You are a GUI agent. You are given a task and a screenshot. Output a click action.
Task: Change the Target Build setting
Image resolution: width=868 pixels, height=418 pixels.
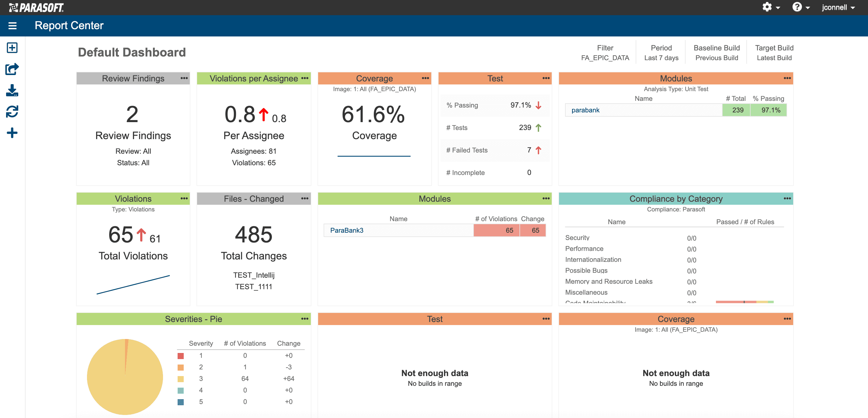(x=774, y=53)
